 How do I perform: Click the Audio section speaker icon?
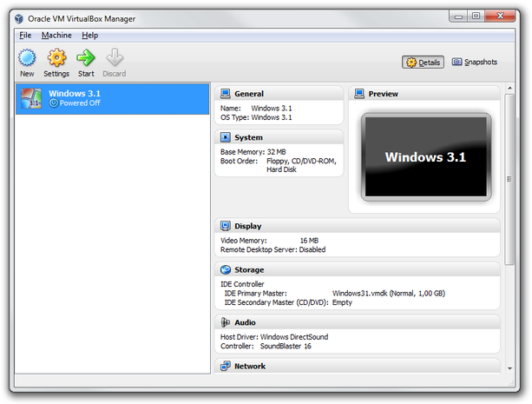pos(226,322)
